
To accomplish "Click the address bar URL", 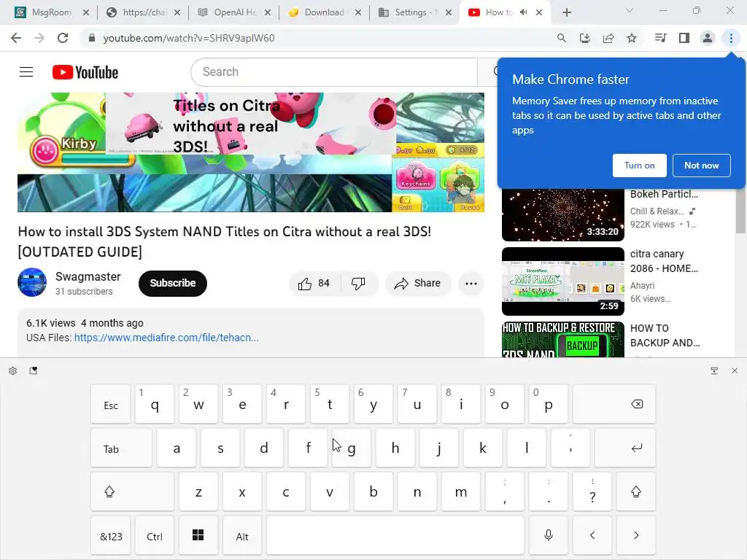I will click(x=189, y=38).
